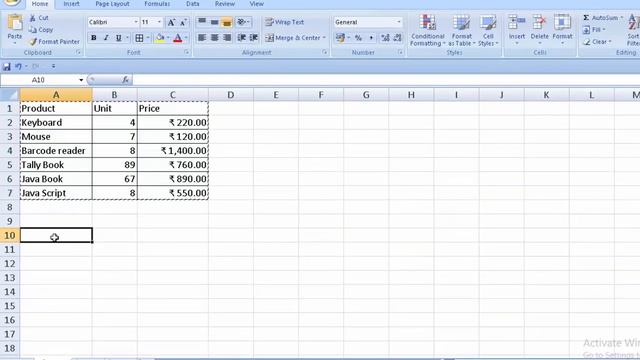Viewport: 640px width, 360px height.
Task: Set Bottom Align vertical alignment
Action: click(x=227, y=22)
